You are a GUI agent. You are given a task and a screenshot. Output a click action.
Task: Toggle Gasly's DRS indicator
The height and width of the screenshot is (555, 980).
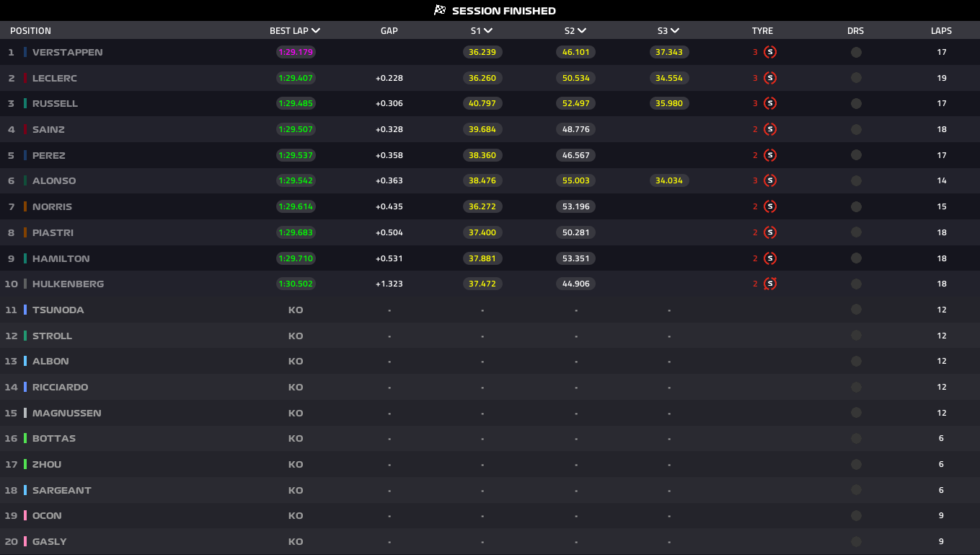(856, 541)
